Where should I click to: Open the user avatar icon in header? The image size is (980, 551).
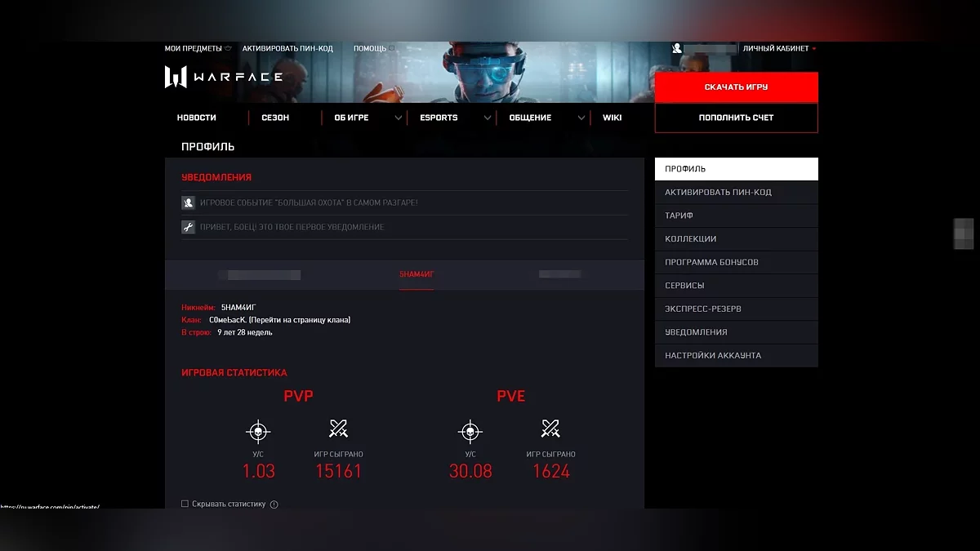tap(677, 49)
